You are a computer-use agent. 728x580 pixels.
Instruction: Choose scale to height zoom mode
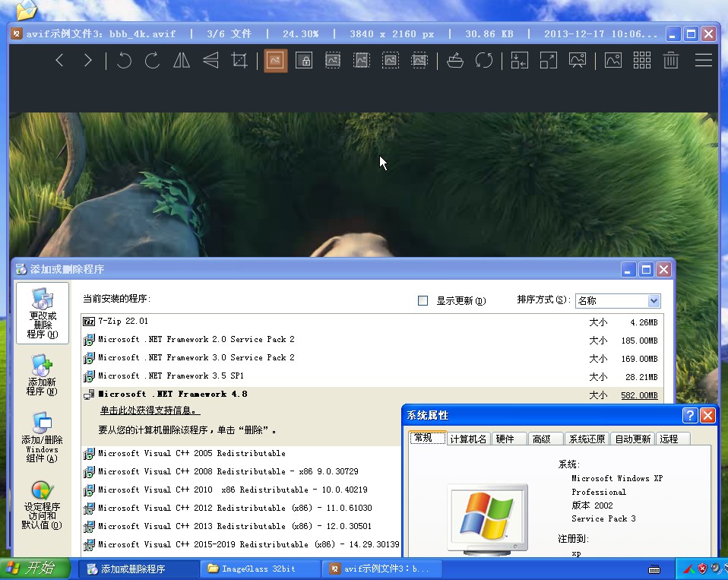tap(362, 60)
